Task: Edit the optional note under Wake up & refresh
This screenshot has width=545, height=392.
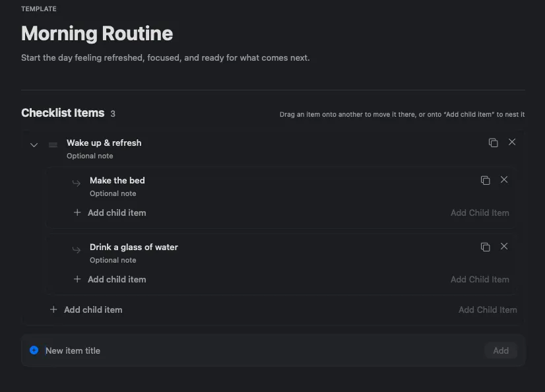Action: (90, 156)
